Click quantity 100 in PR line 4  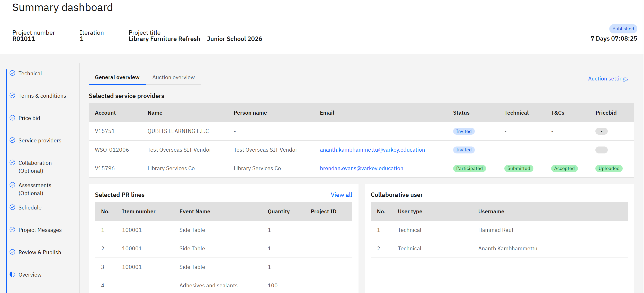[x=272, y=286]
